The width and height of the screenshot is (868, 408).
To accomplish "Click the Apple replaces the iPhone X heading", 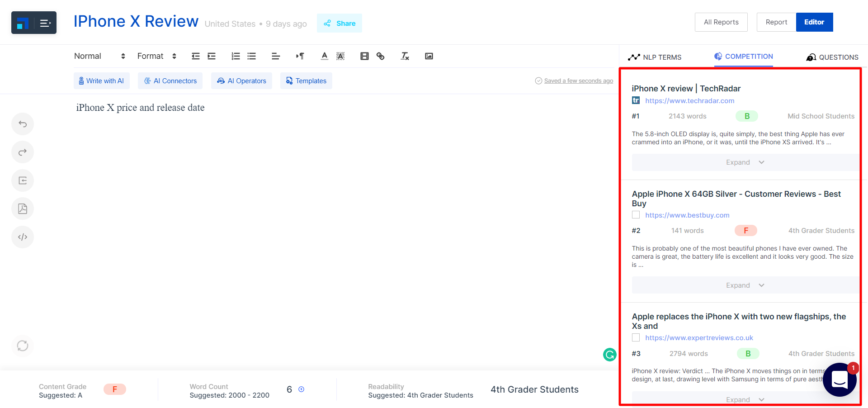I will (739, 321).
